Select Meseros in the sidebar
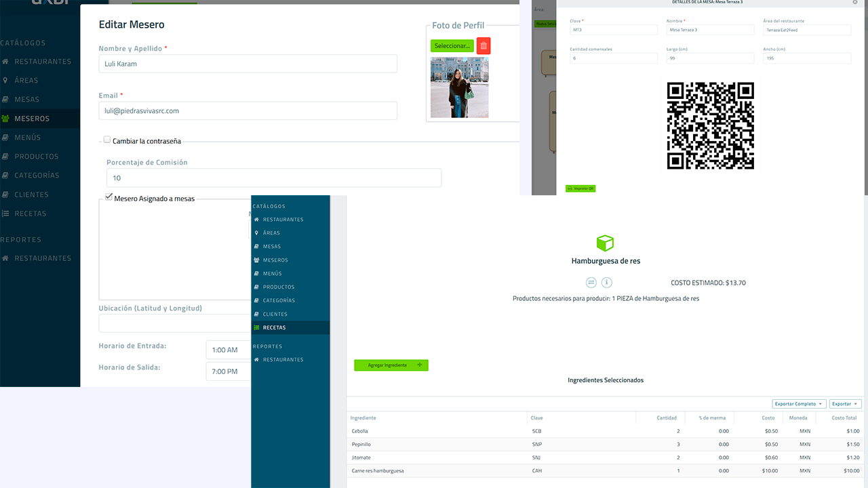This screenshot has height=488, width=868. (x=31, y=118)
